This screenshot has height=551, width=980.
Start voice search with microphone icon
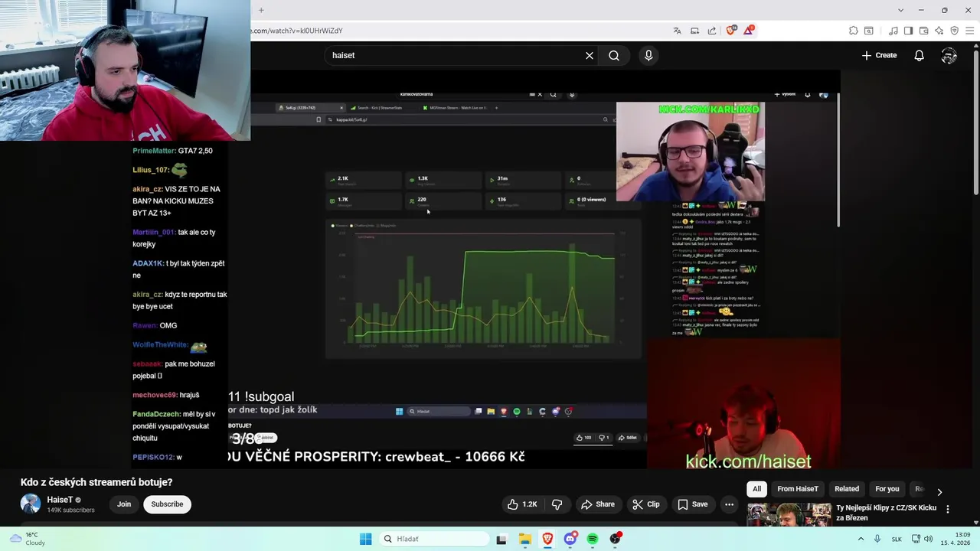[648, 55]
